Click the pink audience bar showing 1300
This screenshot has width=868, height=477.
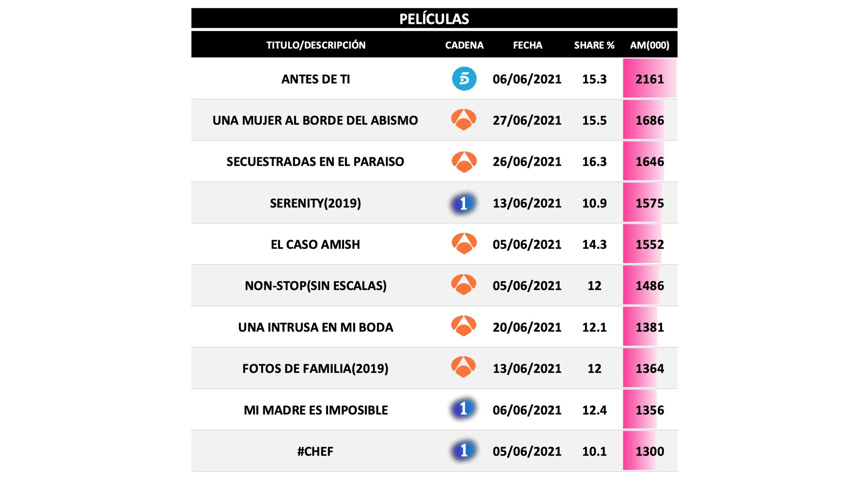(x=640, y=451)
